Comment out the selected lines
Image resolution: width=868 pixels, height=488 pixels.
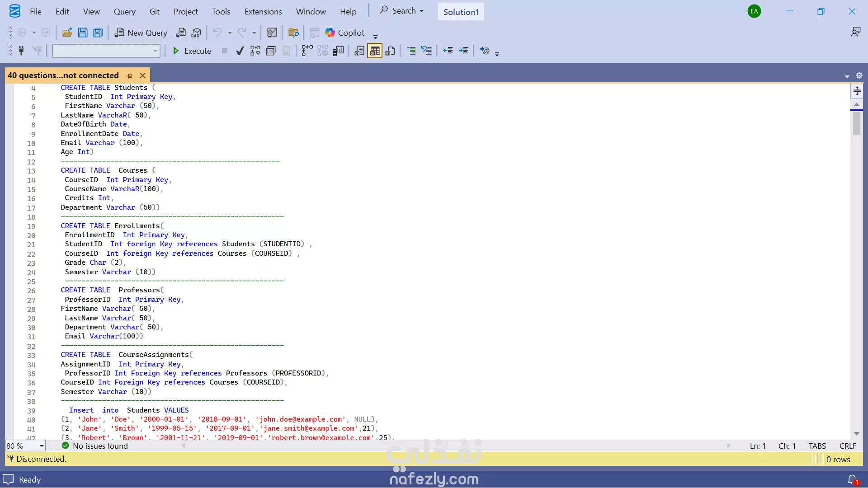coord(411,51)
